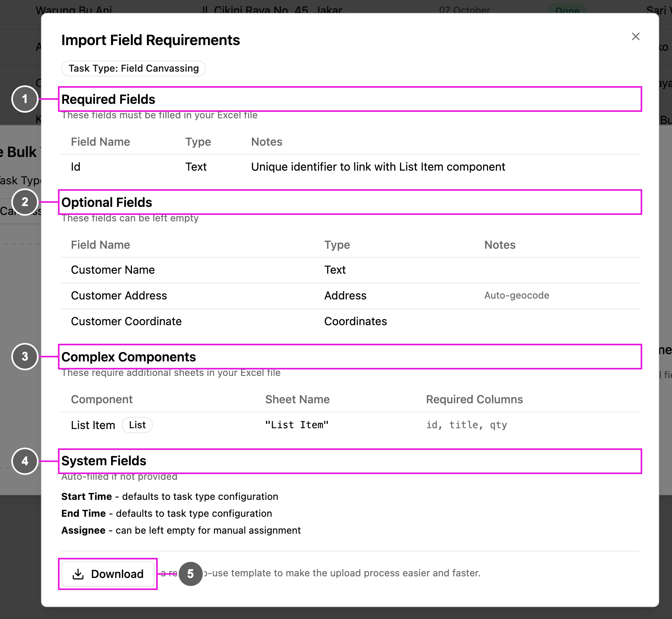Image resolution: width=672 pixels, height=619 pixels.
Task: Click the End Time system field line
Action: (x=167, y=514)
